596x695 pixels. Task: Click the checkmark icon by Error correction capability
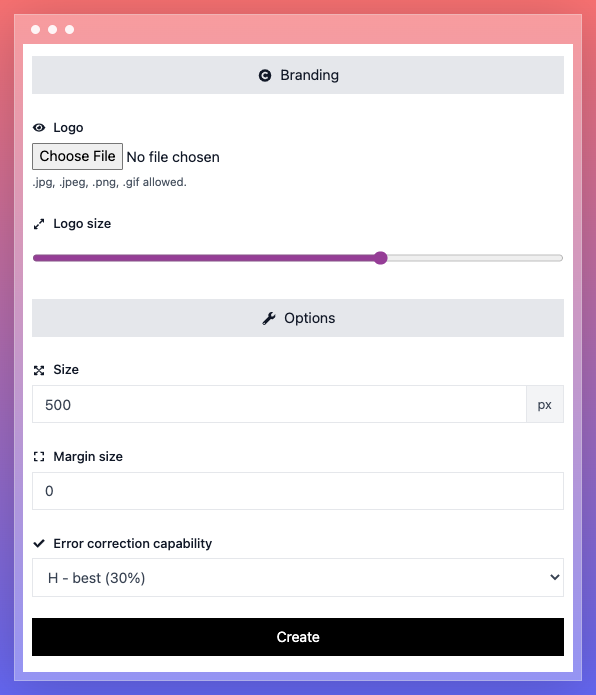pos(39,543)
